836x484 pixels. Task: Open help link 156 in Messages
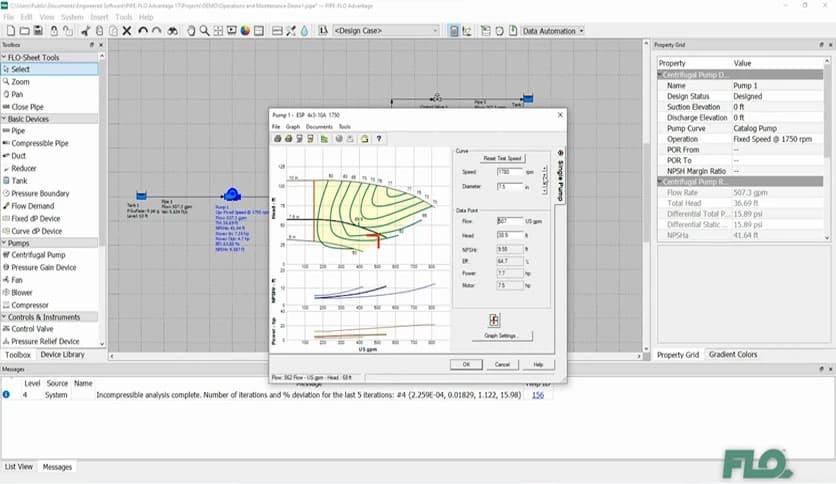pyautogui.click(x=537, y=395)
